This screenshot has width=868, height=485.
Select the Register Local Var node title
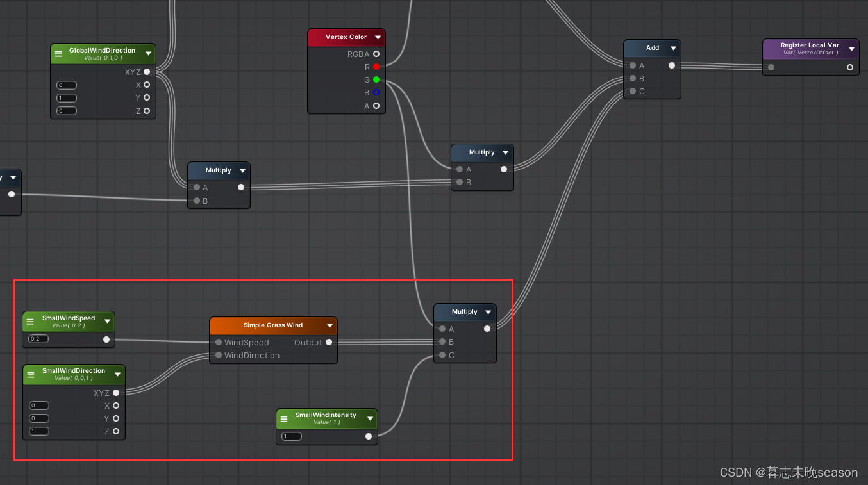tap(810, 45)
